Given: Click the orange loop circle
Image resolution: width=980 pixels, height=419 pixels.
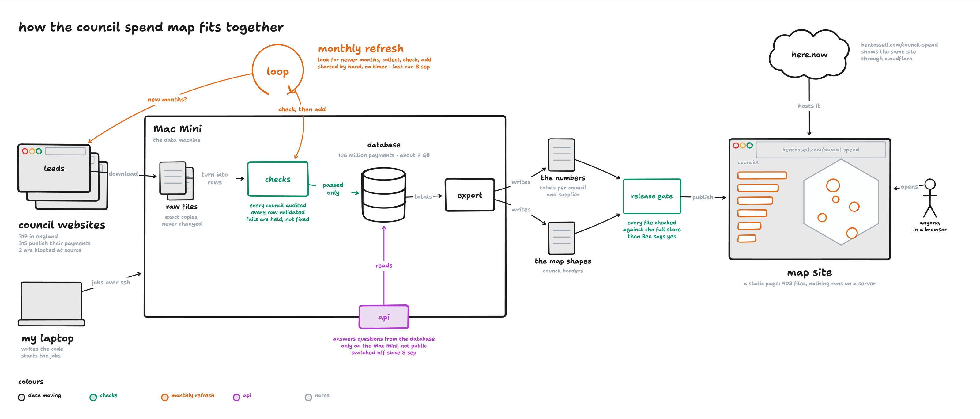Looking at the screenshot, I should (278, 70).
